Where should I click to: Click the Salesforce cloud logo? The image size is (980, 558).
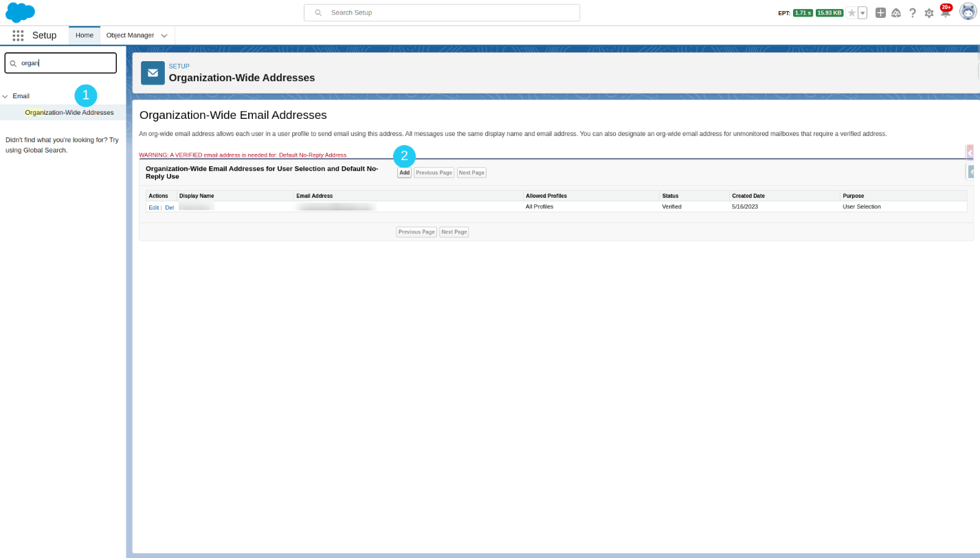tap(20, 12)
